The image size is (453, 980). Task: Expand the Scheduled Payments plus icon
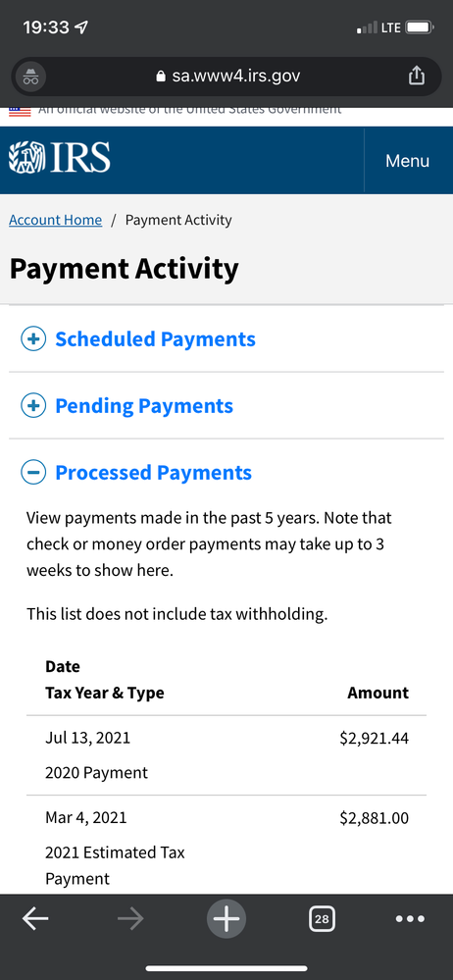[33, 338]
